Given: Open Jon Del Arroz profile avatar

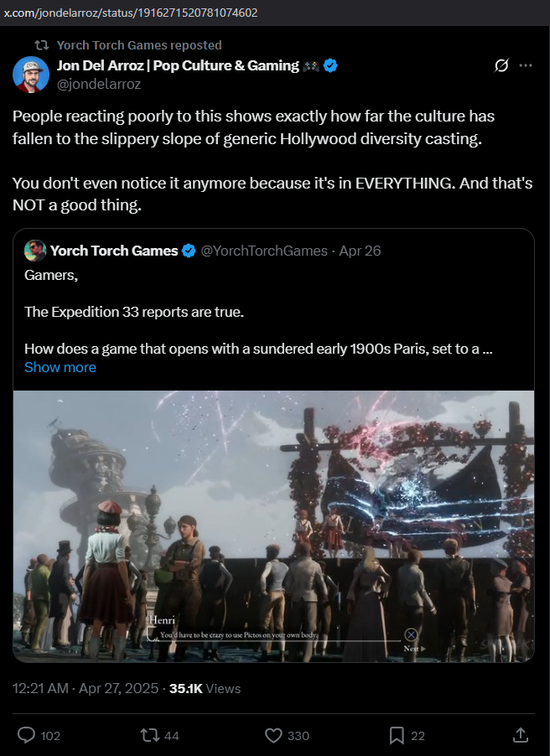Looking at the screenshot, I should pos(31,75).
